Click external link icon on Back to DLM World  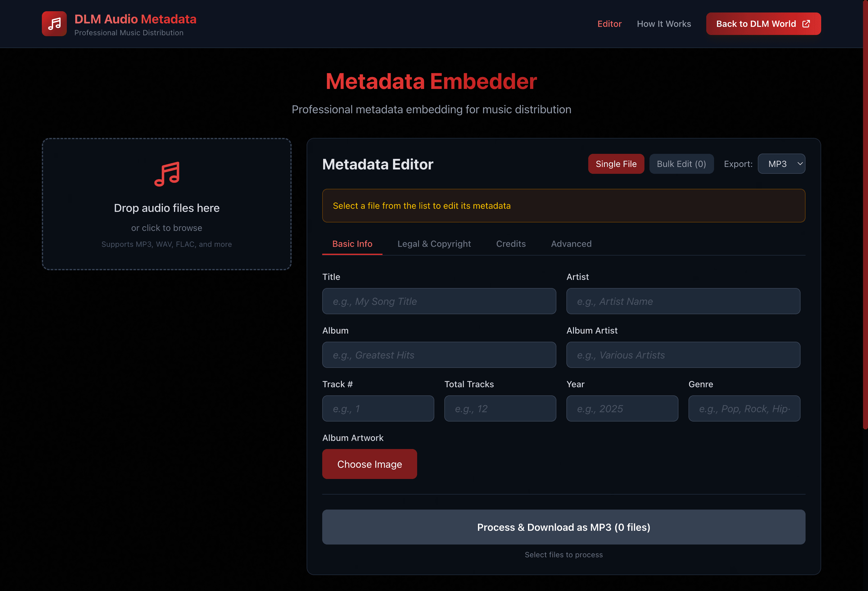point(806,24)
